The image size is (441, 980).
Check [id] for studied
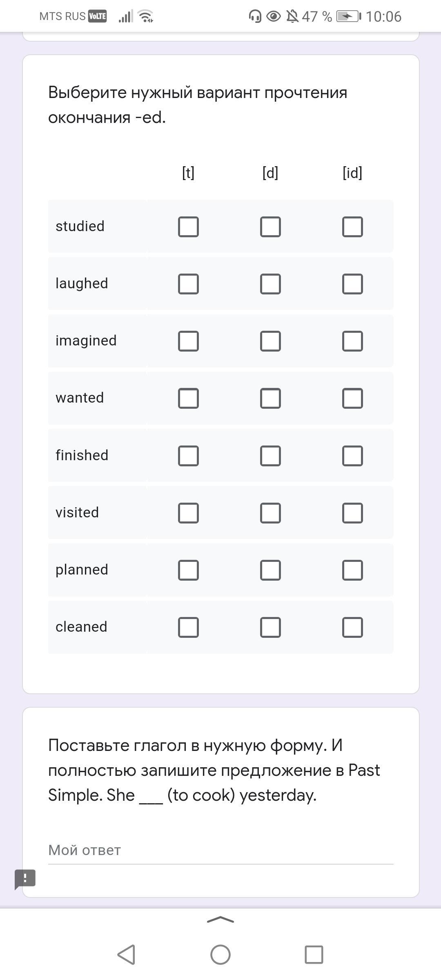[x=352, y=227]
